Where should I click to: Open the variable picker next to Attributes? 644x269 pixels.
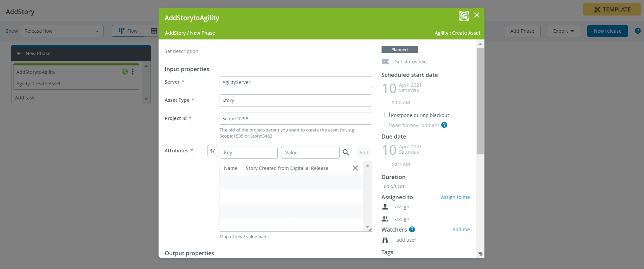pos(212,151)
